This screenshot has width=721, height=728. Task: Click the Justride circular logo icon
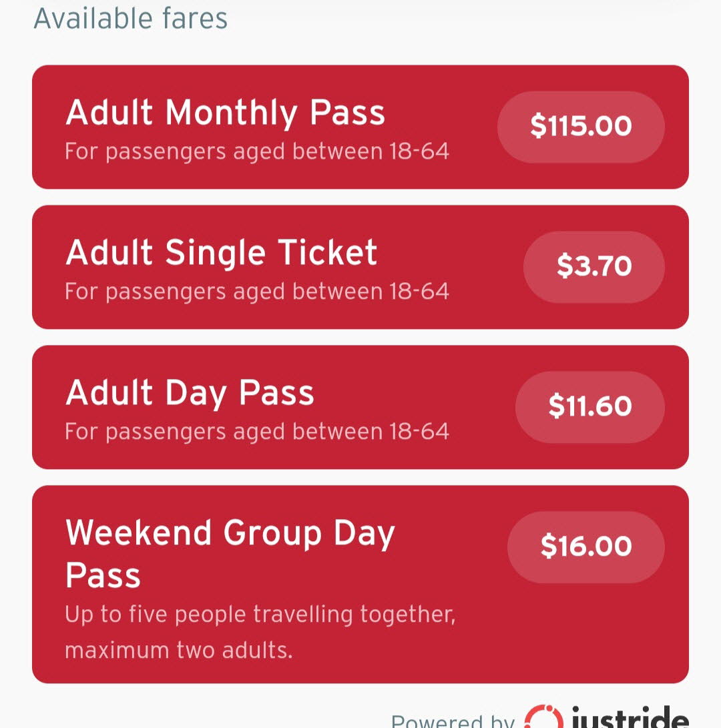click(x=543, y=717)
